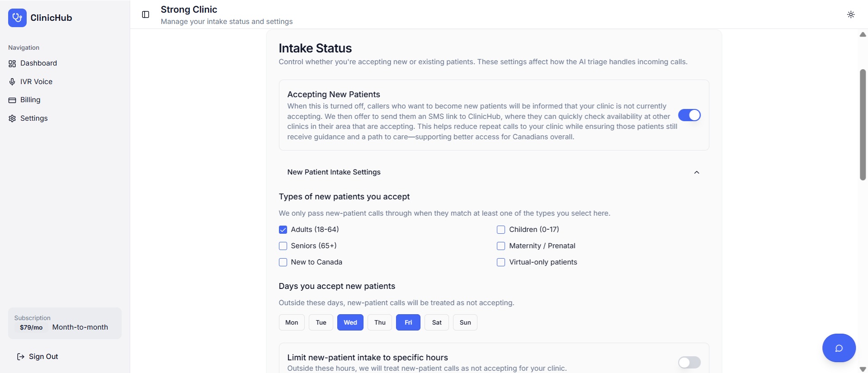Collapse New Patient Intake Settings section
Image resolution: width=868 pixels, height=373 pixels.
(697, 172)
